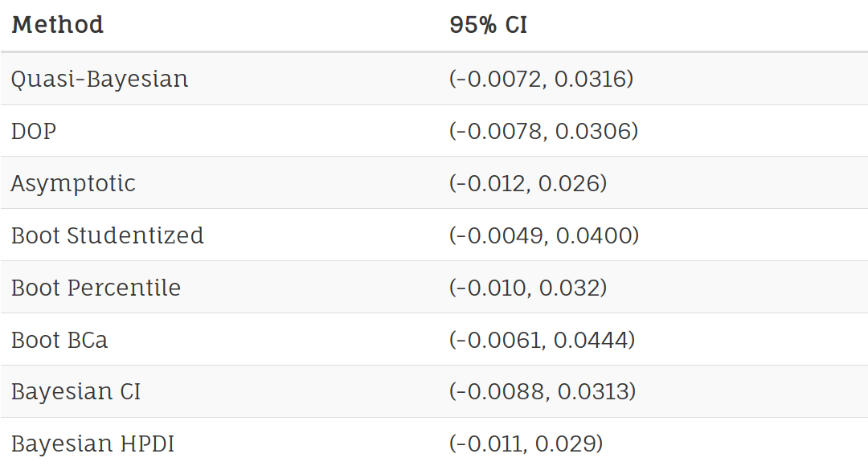Select the Quasi-Bayesian interval (-0.0072, 0.0316)
The image size is (868, 466).
(x=542, y=79)
